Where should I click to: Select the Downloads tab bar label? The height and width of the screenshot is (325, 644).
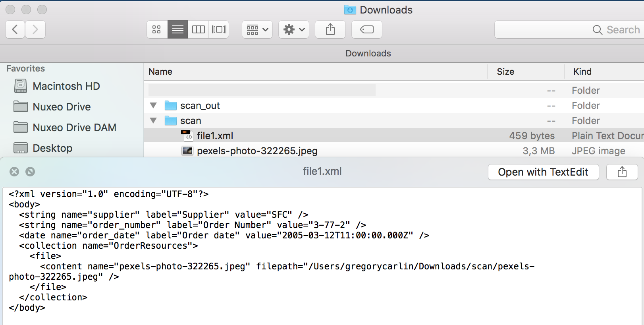pyautogui.click(x=368, y=53)
